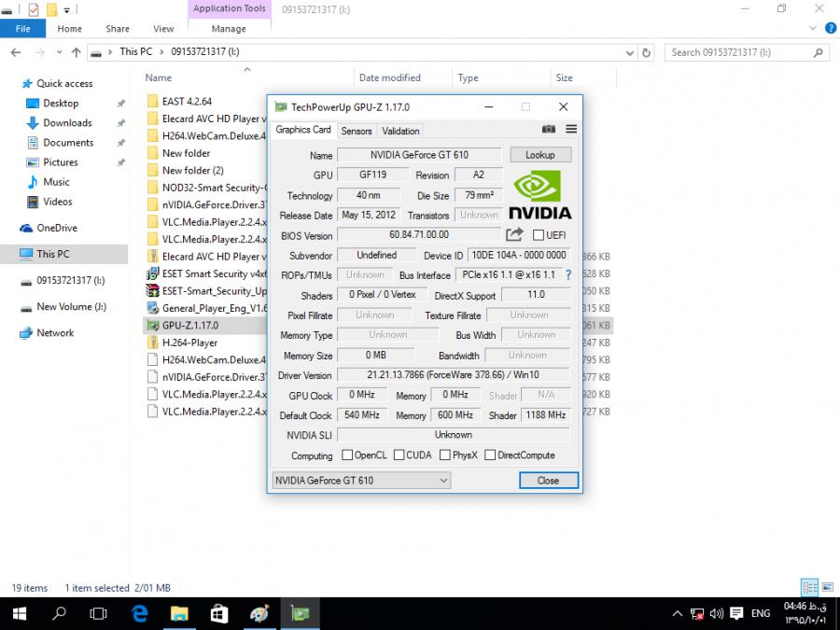Switch to the Validation tab
Screen dimensions: 840x630
point(400,131)
